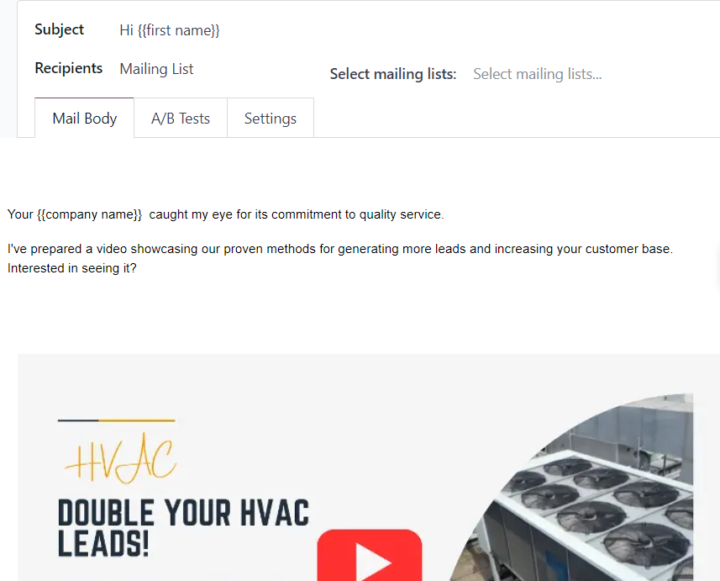
Task: Open the Mail Body tab
Action: click(84, 118)
